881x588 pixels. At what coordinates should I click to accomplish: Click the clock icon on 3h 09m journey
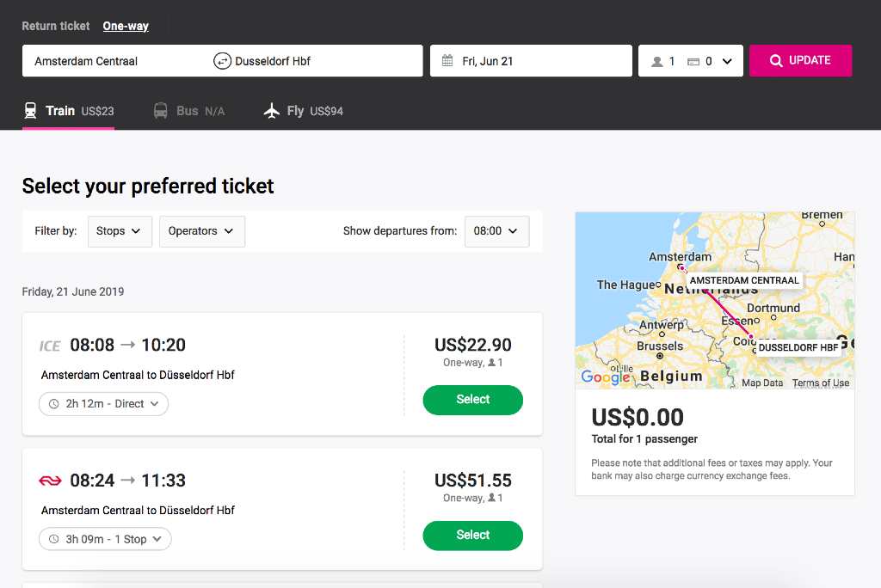pos(54,539)
